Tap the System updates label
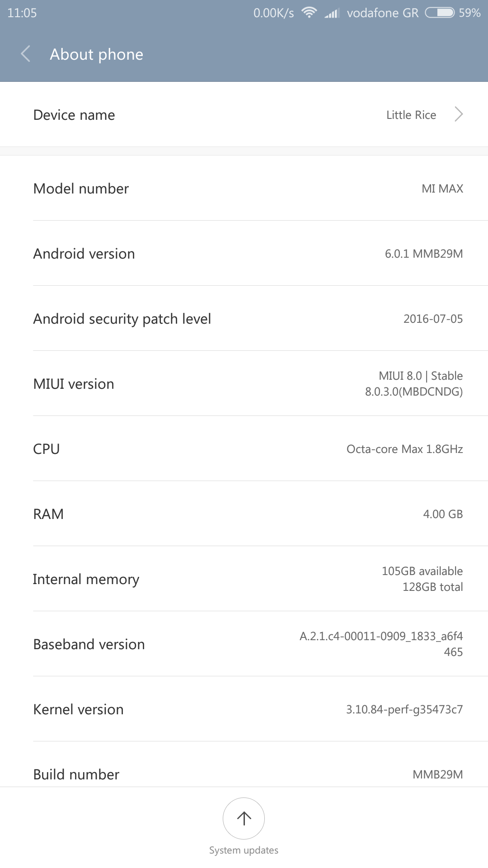Viewport: 488px width, 868px height. point(244,850)
